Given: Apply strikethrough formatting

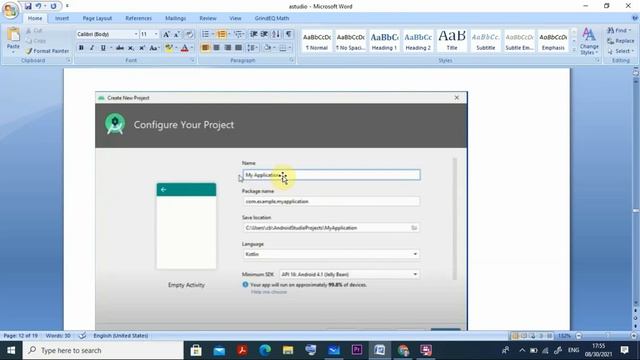Looking at the screenshot, I should pyautogui.click(x=120, y=48).
